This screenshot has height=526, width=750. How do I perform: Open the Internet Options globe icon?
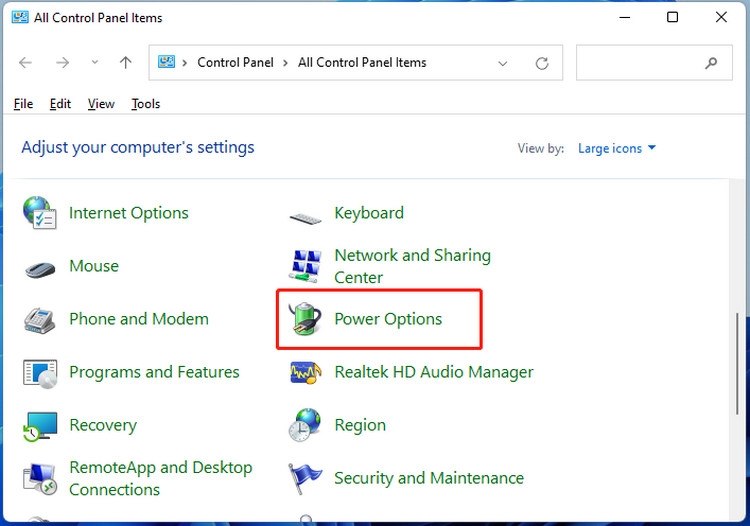(x=40, y=213)
